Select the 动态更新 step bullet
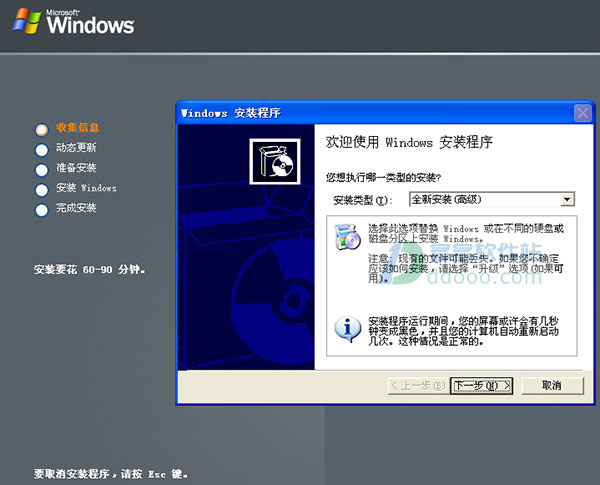Viewport: 600px width, 485px height. (x=42, y=150)
